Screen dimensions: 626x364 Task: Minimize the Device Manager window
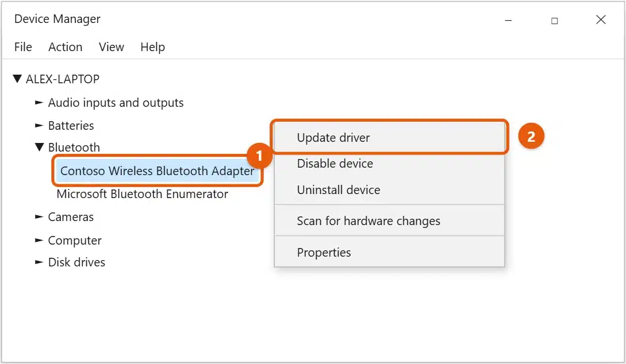[x=508, y=20]
